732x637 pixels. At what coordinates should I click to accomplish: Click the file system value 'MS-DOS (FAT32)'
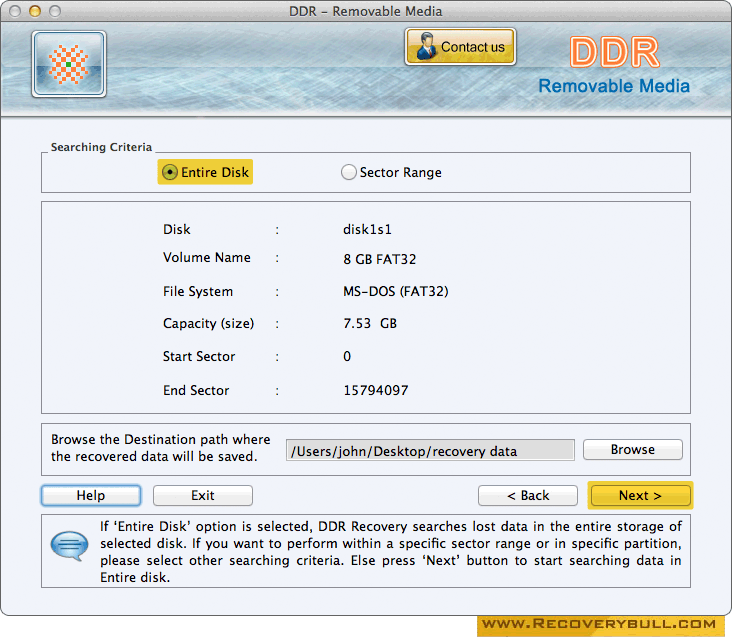tap(395, 291)
